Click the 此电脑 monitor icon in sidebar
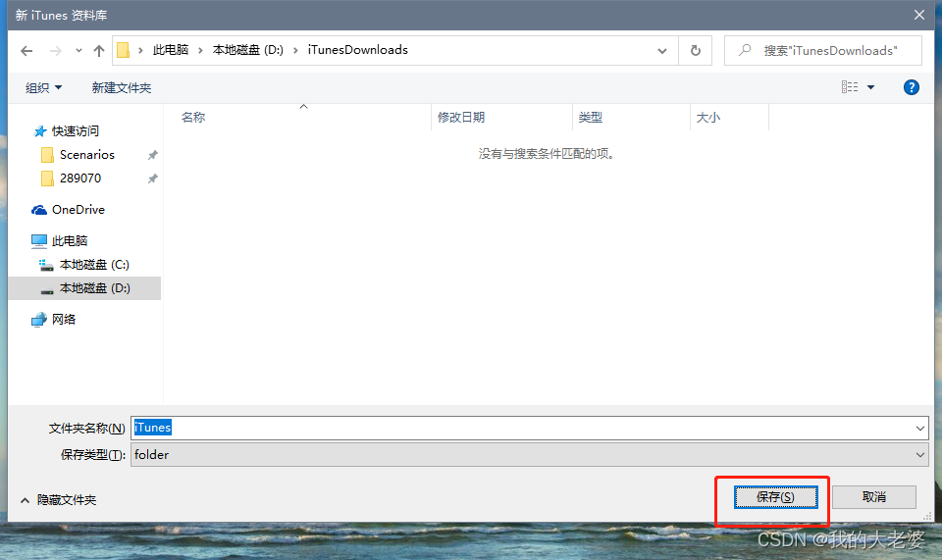Image resolution: width=942 pixels, height=560 pixels. click(x=39, y=240)
